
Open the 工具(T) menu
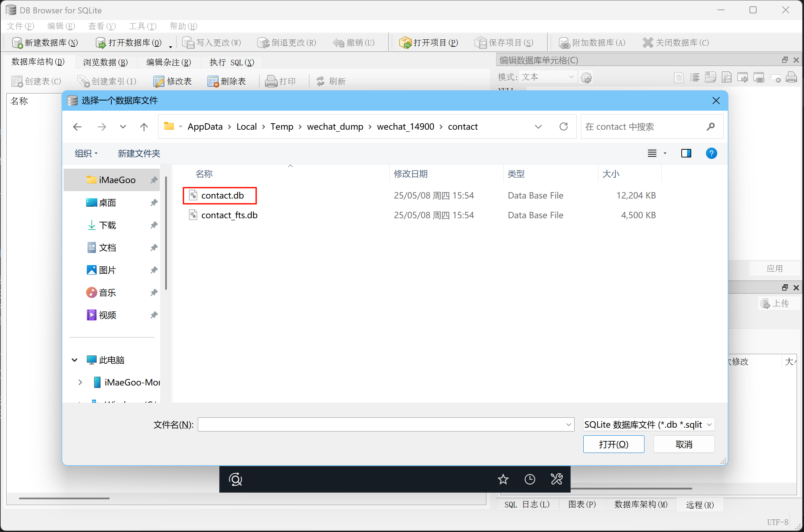143,26
